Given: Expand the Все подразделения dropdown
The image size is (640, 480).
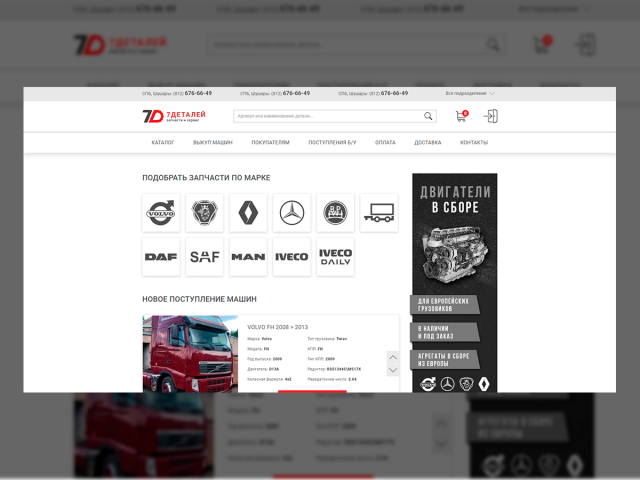Looking at the screenshot, I should [470, 93].
